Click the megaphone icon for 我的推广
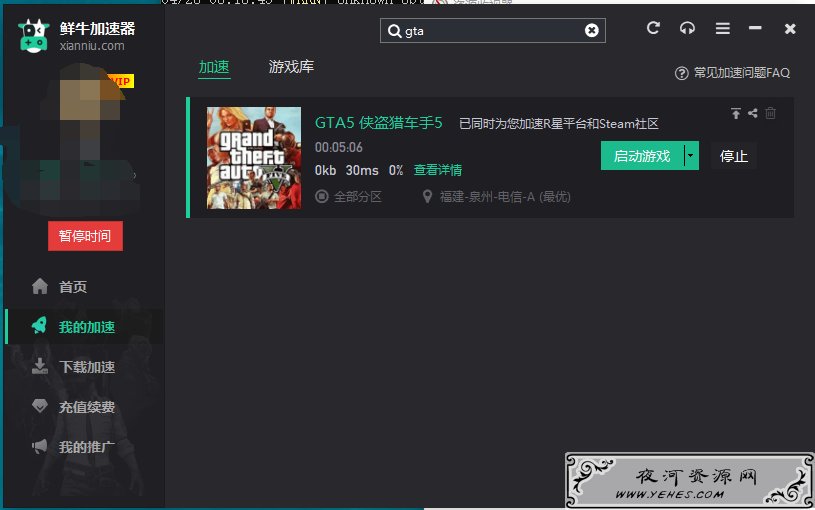Viewport: 815px width, 510px height. click(40, 446)
